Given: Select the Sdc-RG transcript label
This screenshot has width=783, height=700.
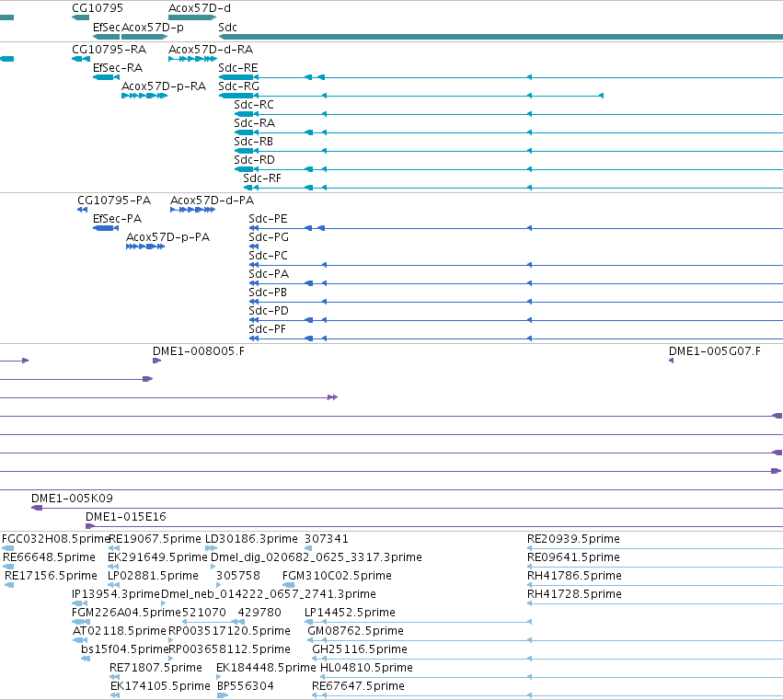Looking at the screenshot, I should click(x=238, y=86).
